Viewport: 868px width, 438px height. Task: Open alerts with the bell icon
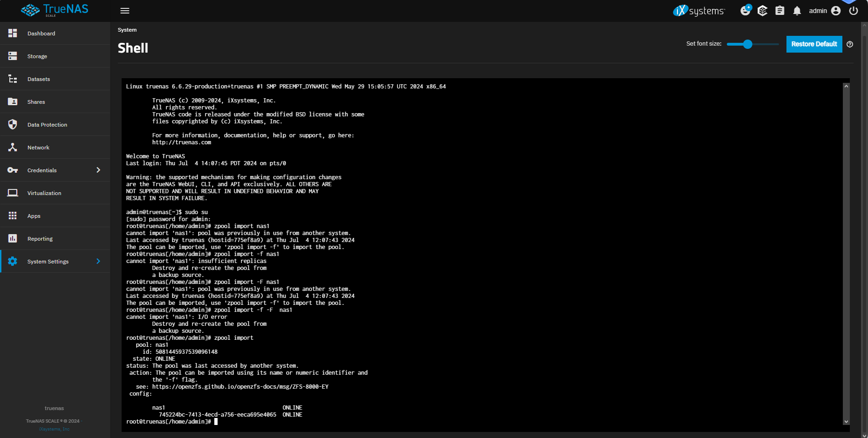(797, 11)
